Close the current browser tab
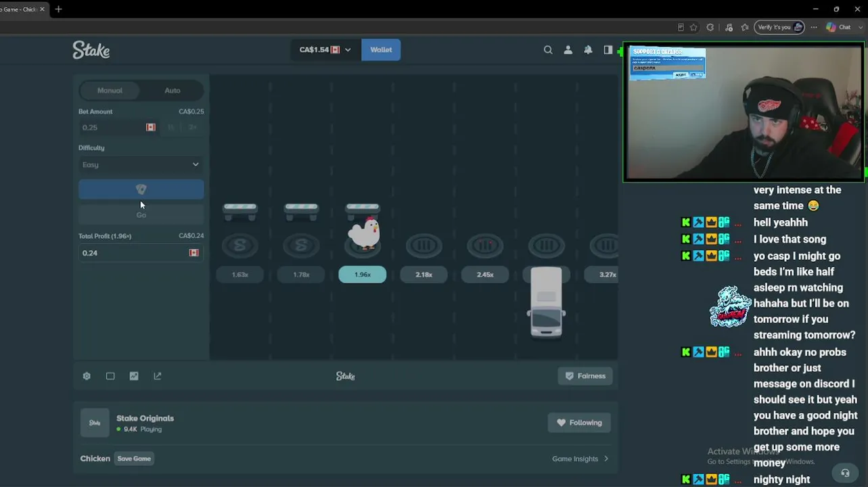 click(42, 9)
